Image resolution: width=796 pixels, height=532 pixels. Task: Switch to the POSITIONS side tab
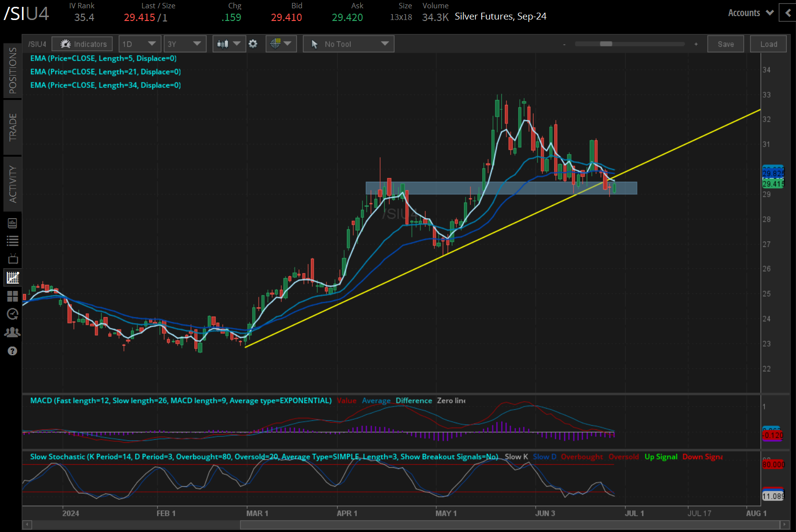pos(13,71)
